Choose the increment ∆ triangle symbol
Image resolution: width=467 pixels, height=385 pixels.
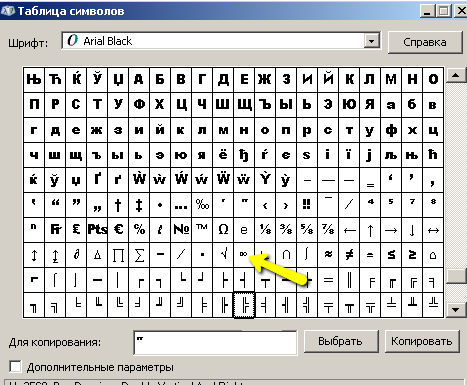coord(97,255)
